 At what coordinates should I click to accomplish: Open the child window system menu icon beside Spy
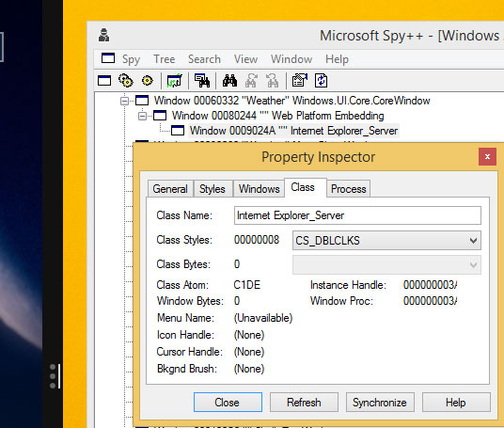[108, 58]
